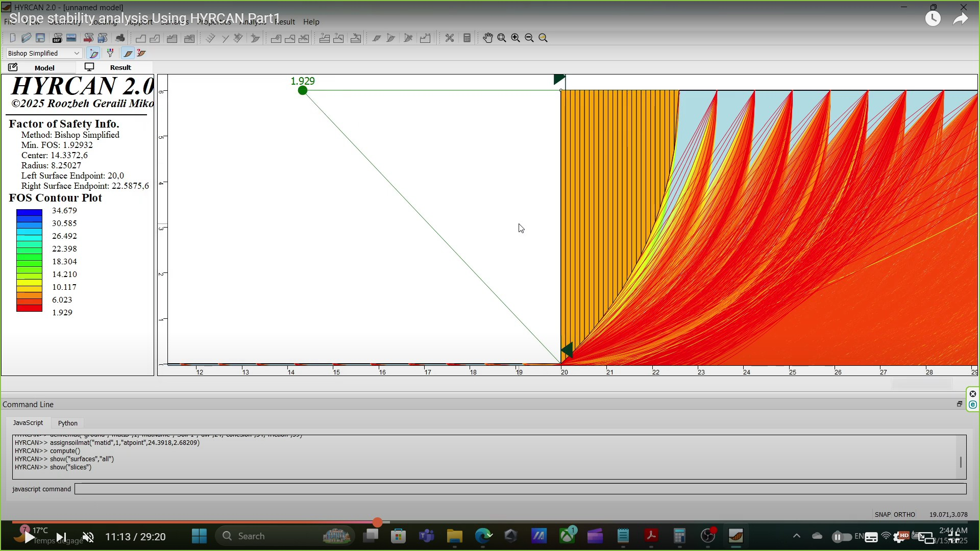The width and height of the screenshot is (980, 551).
Task: Click the Save floppy disk icon
Action: [x=40, y=38]
